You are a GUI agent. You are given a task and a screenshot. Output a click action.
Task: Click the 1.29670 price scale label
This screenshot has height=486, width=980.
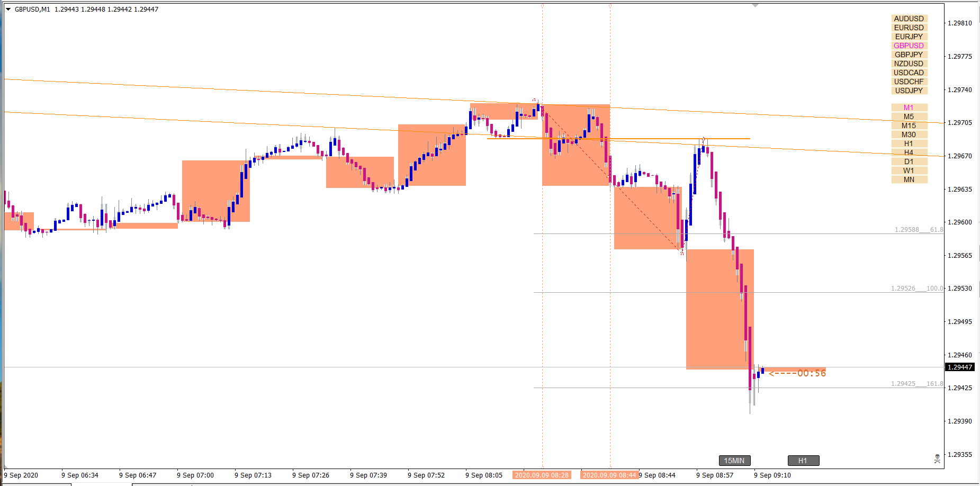960,156
